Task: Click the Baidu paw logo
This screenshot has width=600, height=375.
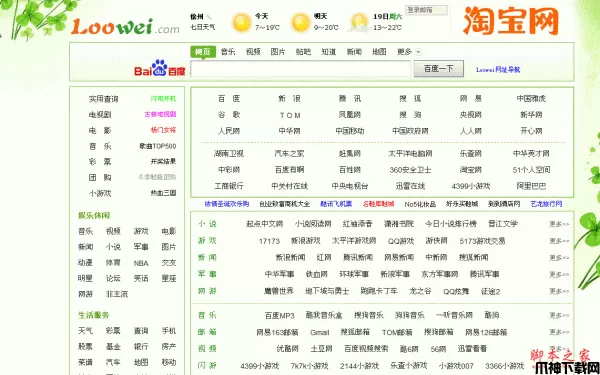Action: (160, 68)
